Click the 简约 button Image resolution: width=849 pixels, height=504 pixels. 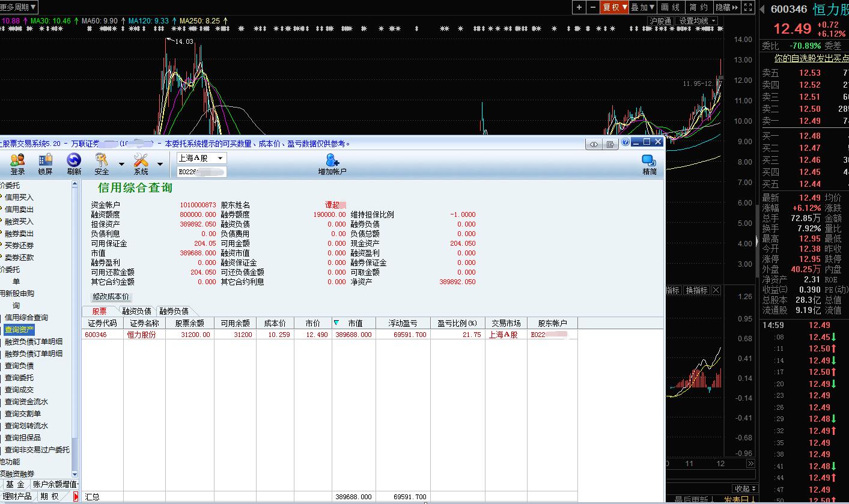click(x=699, y=7)
